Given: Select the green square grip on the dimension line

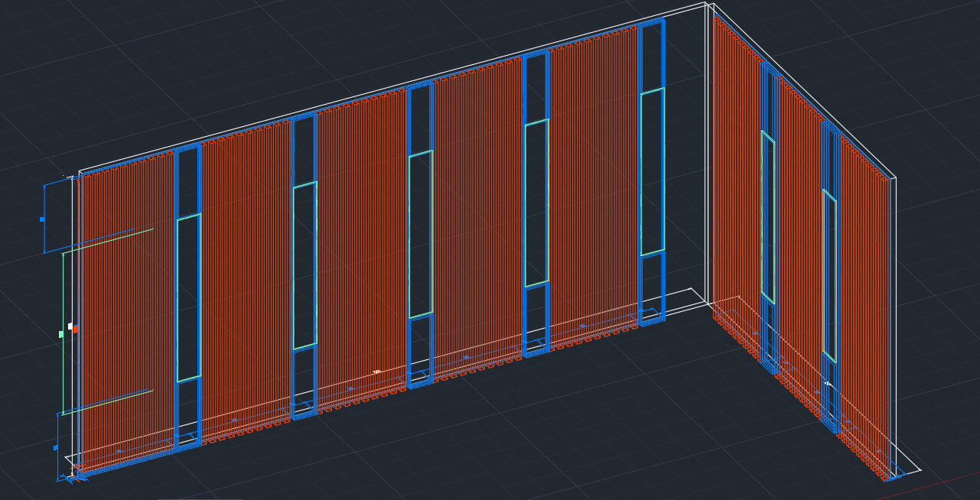Looking at the screenshot, I should pyautogui.click(x=61, y=334).
